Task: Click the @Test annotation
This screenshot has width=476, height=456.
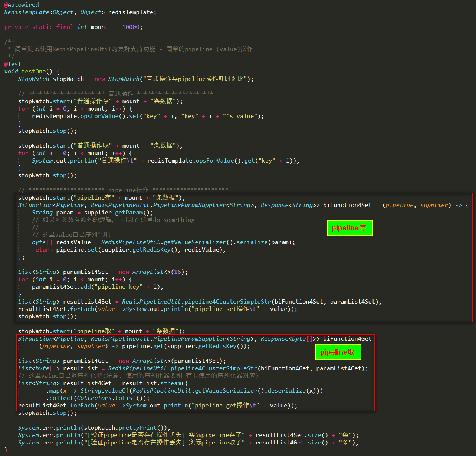Action: pos(13,64)
